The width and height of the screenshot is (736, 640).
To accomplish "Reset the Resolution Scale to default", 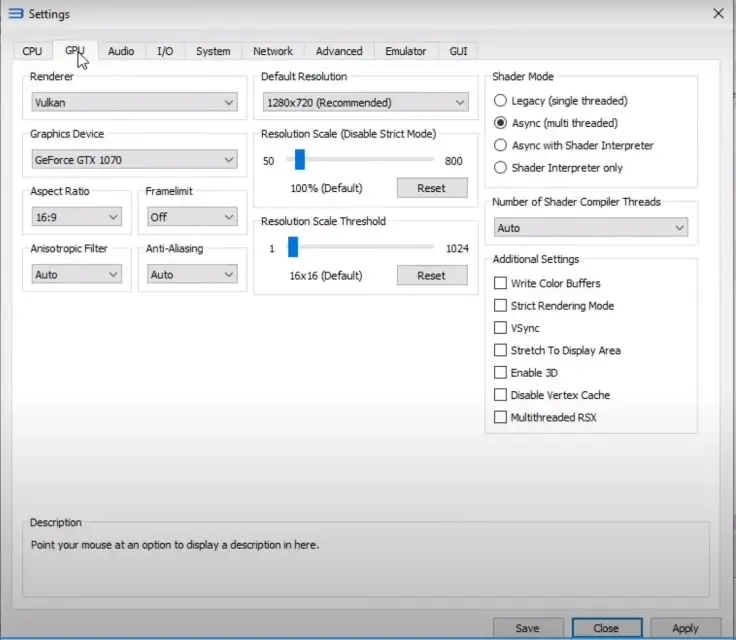I will point(432,188).
